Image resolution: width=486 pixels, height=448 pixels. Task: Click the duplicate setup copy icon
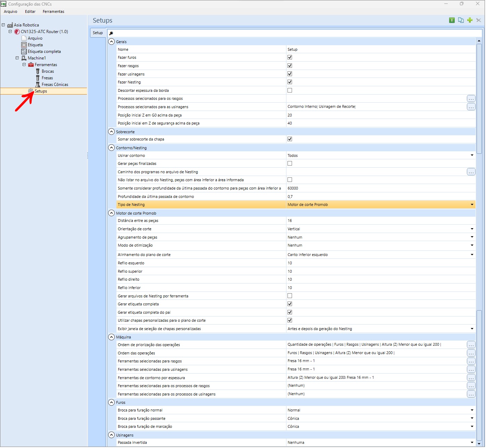click(461, 20)
